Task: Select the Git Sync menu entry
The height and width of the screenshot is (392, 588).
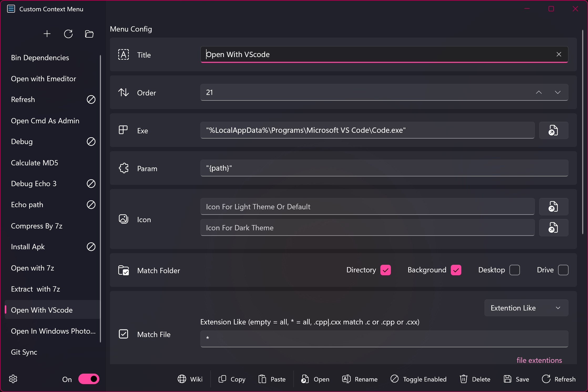Action: 24,352
